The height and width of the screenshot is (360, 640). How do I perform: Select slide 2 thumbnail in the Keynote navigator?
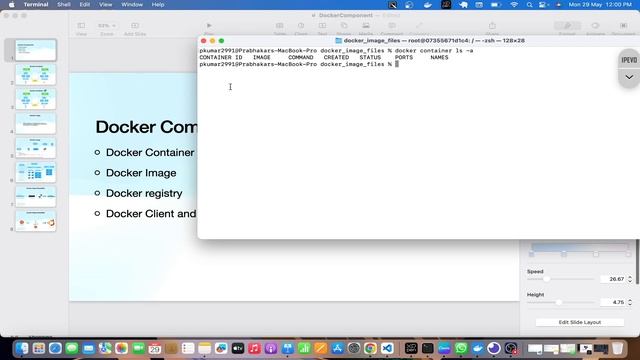pyautogui.click(x=36, y=74)
